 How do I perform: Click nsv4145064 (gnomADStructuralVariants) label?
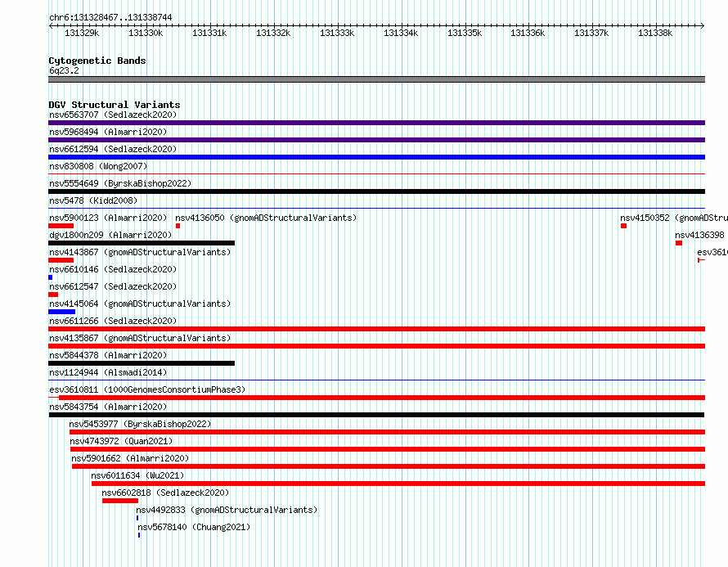pyautogui.click(x=140, y=304)
